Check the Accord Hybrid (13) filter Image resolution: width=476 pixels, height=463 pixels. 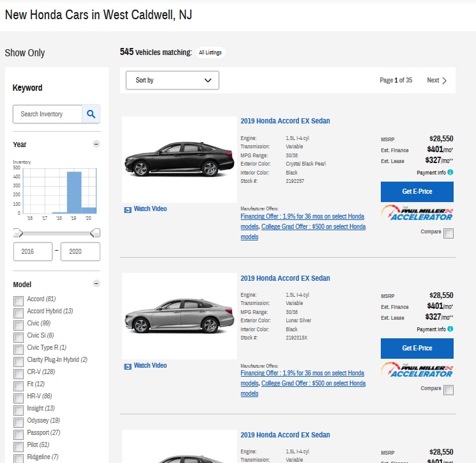(19, 313)
